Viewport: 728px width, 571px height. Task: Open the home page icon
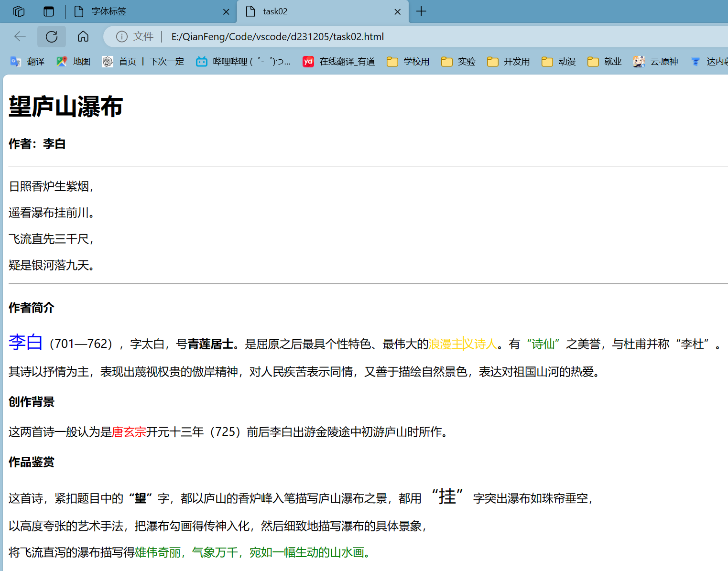[x=83, y=36]
